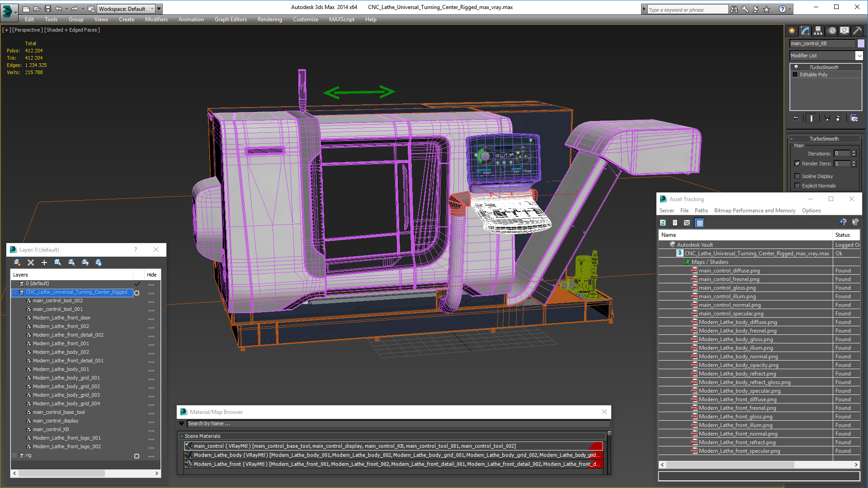Toggle TurboSmooth modifier lightbulb on/off
This screenshot has height=488, width=868.
click(x=796, y=67)
